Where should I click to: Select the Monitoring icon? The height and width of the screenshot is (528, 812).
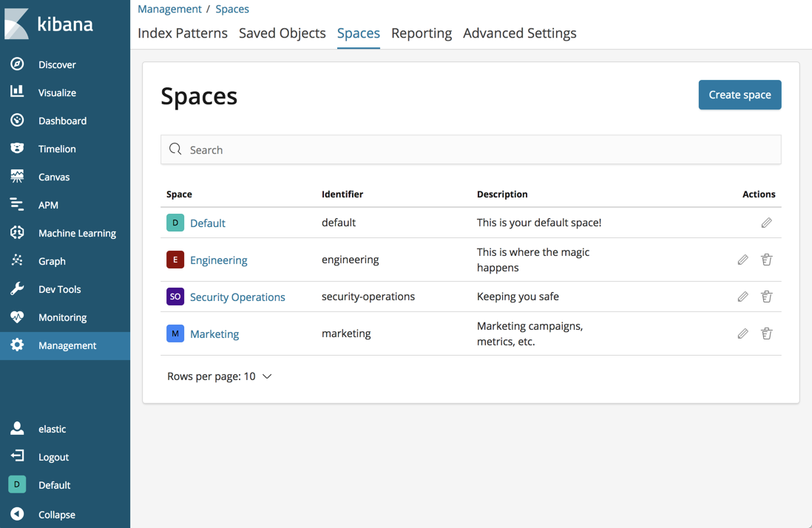tap(16, 317)
